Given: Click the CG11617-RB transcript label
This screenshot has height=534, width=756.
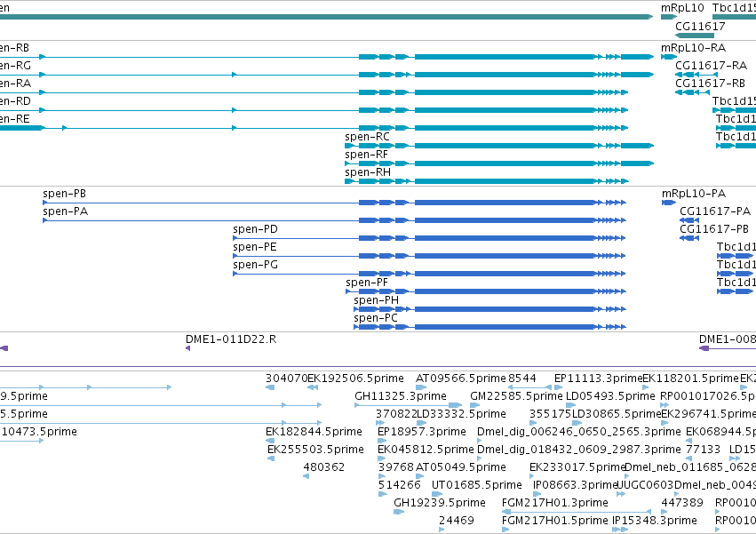Looking at the screenshot, I should [710, 83].
